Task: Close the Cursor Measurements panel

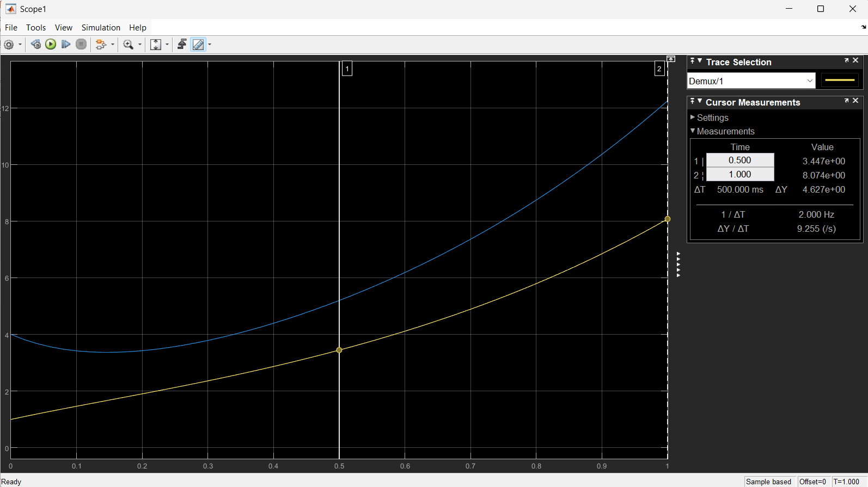Action: 856,101
